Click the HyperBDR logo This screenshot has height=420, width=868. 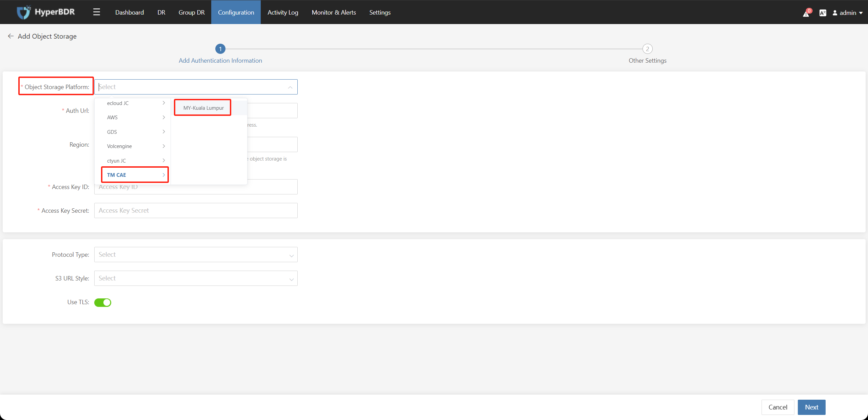[x=46, y=12]
